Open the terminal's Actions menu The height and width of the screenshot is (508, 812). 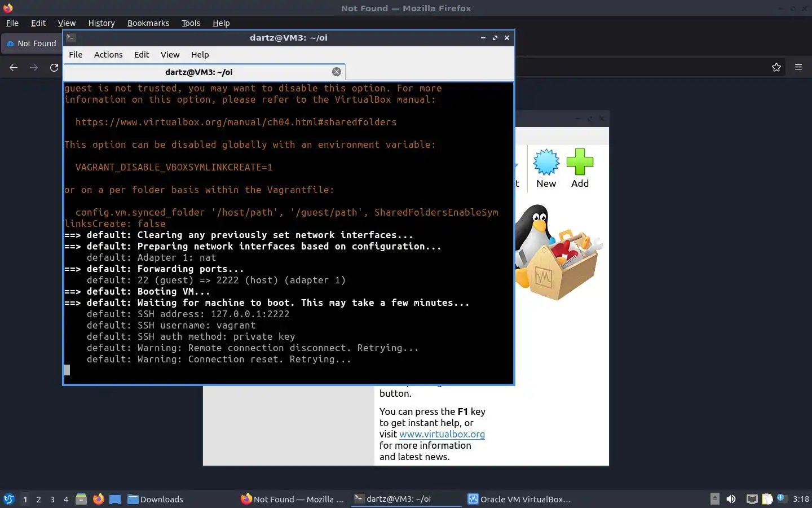108,55
